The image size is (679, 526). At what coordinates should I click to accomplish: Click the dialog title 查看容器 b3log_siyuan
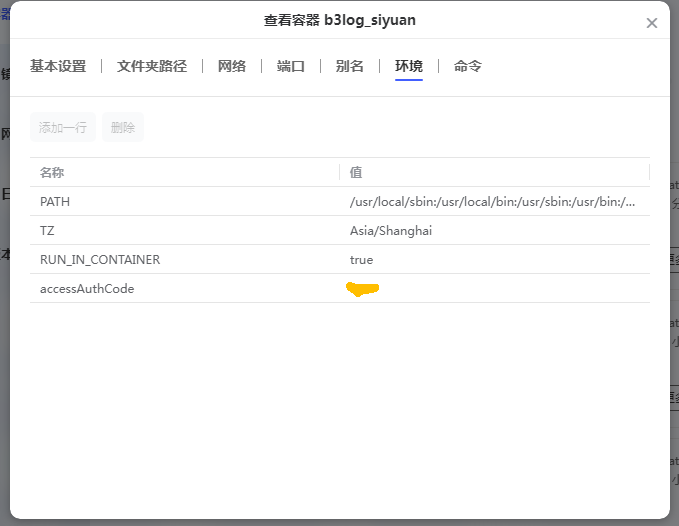click(x=340, y=20)
